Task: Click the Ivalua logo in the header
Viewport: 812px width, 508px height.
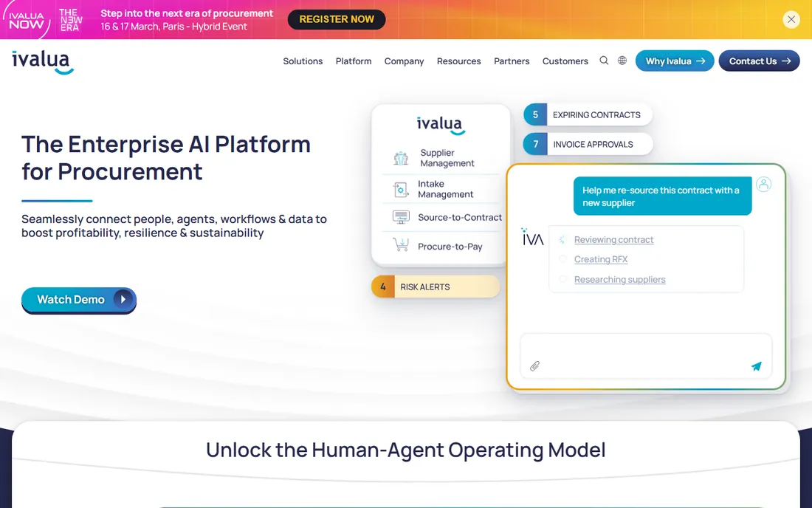Action: point(43,62)
